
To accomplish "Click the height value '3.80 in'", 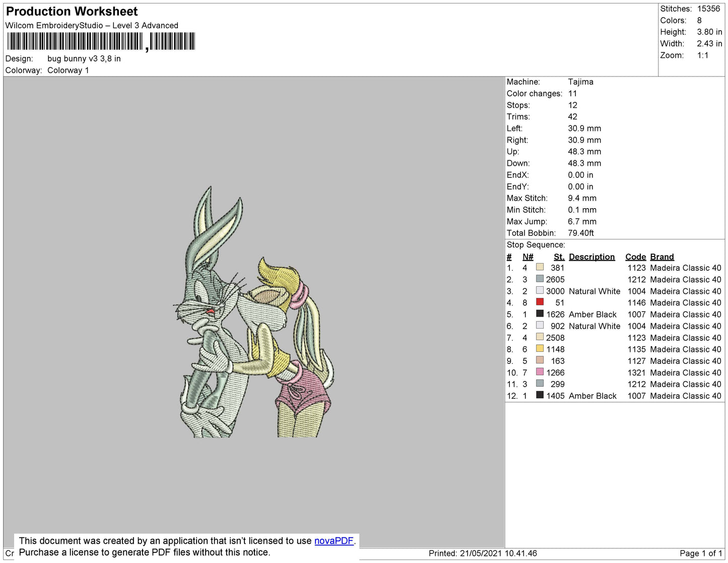I will click(709, 32).
